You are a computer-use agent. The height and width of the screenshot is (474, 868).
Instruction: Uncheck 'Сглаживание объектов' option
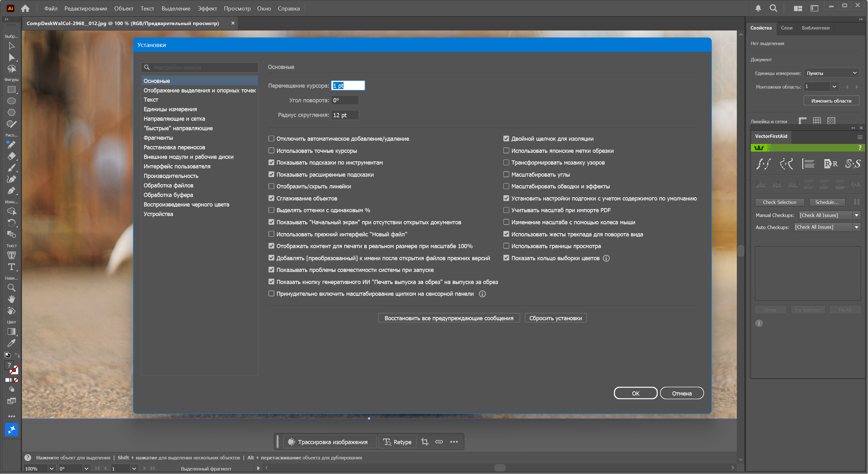coord(271,198)
